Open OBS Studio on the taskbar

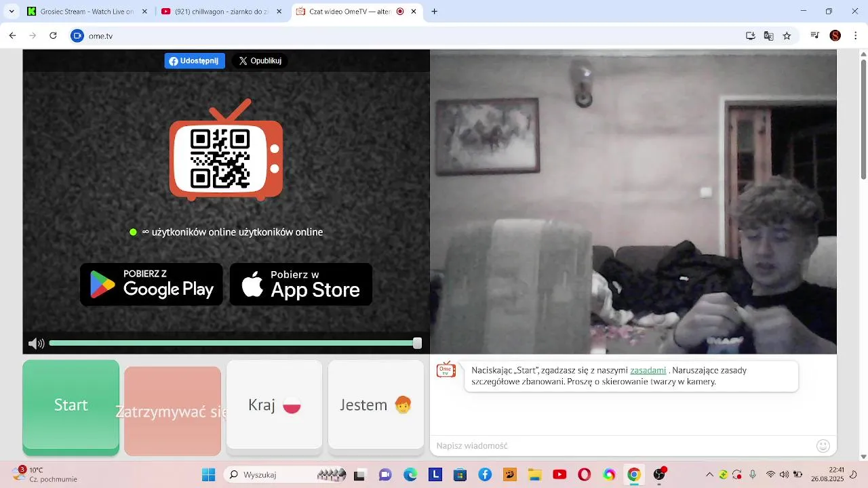659,474
